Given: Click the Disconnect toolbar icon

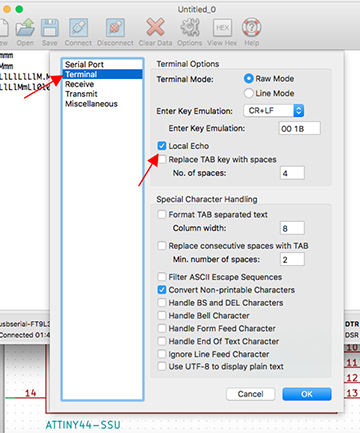Looking at the screenshot, I should point(115,27).
